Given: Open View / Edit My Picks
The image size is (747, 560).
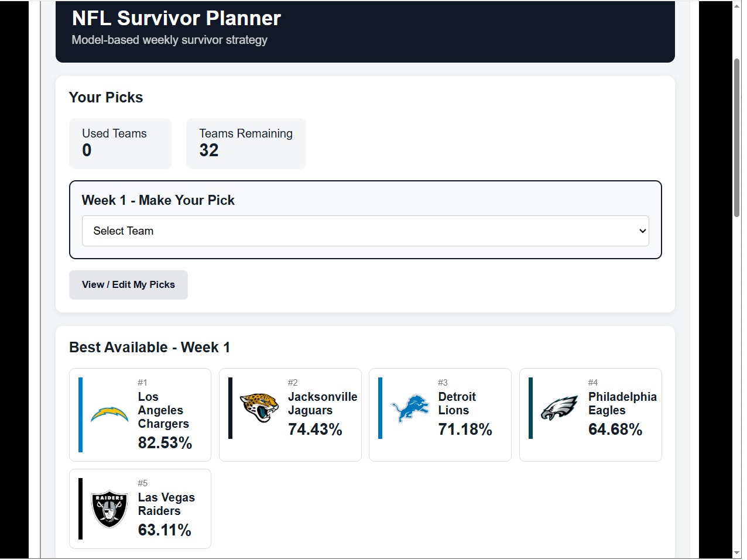Looking at the screenshot, I should tap(128, 285).
